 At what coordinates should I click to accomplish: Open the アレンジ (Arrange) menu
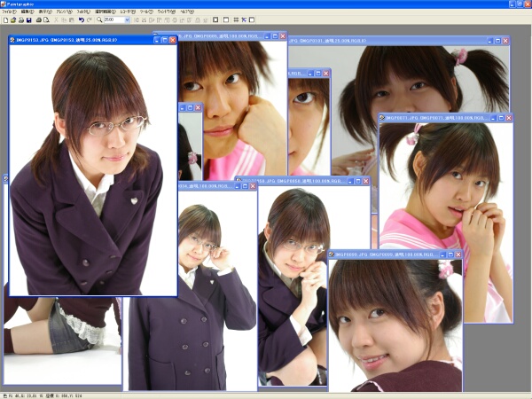[x=64, y=12]
